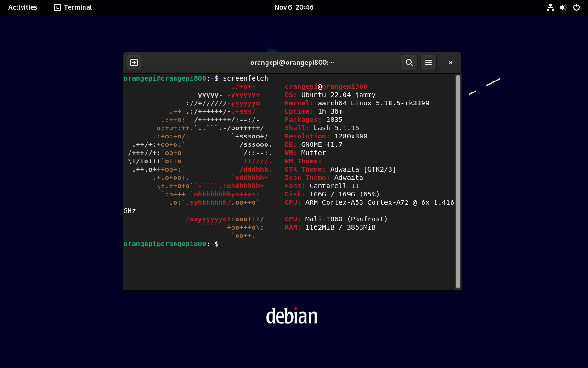Viewport: 588px width, 368px height.
Task: Click the Kernel: aarch64 Linux 5.18.5-rk3399 line
Action: [x=357, y=103]
